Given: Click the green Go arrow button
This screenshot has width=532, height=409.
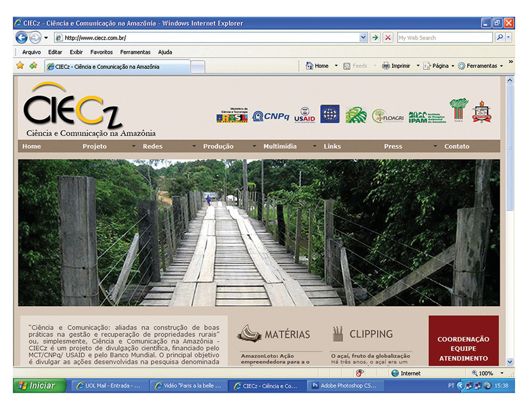Looking at the screenshot, I should [x=375, y=37].
